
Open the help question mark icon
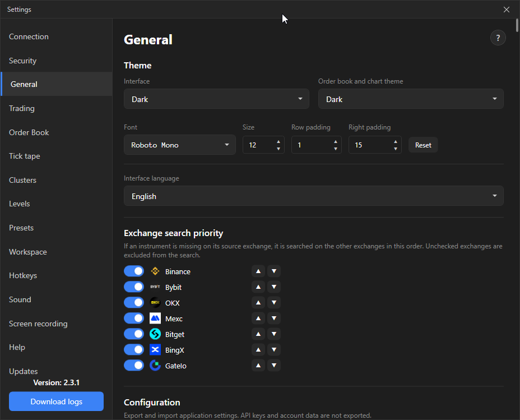click(498, 38)
